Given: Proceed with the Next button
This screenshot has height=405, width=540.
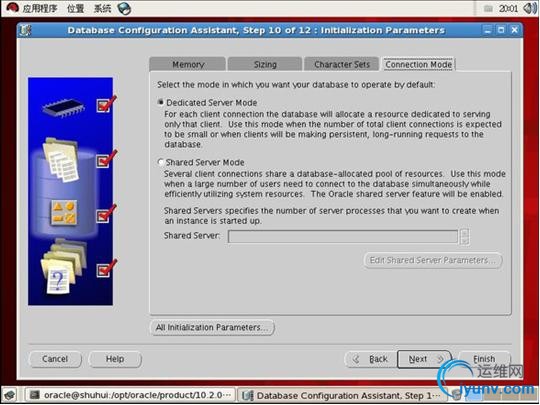Looking at the screenshot, I should pos(424,359).
